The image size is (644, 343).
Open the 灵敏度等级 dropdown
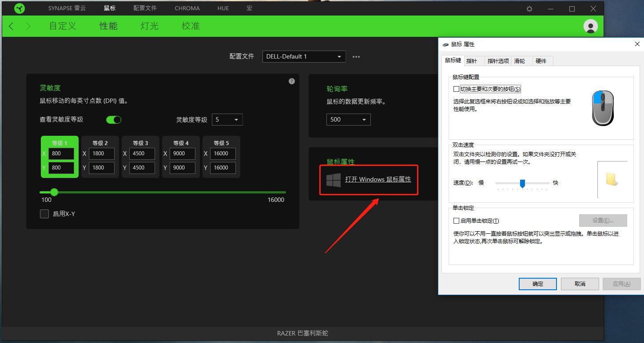tap(227, 119)
